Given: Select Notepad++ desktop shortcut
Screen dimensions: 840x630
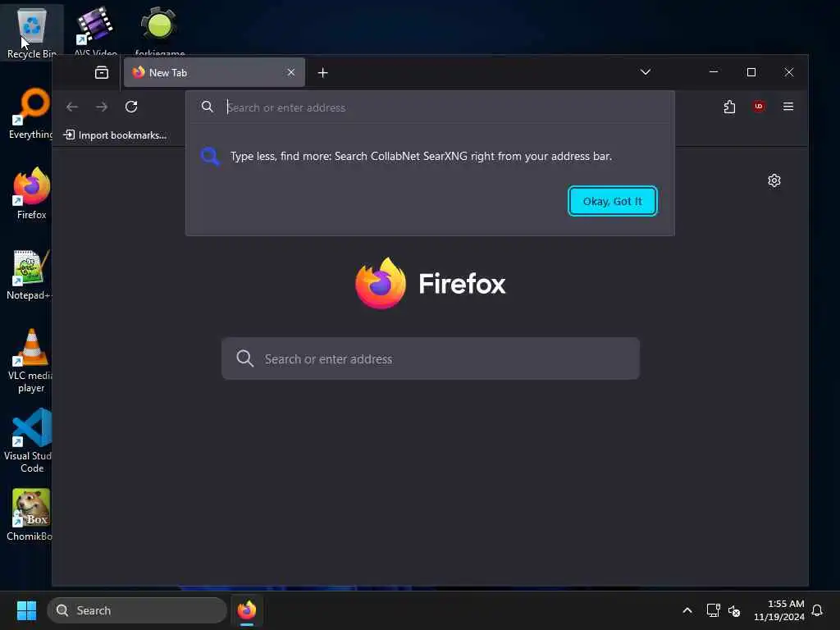Looking at the screenshot, I should tap(30, 274).
